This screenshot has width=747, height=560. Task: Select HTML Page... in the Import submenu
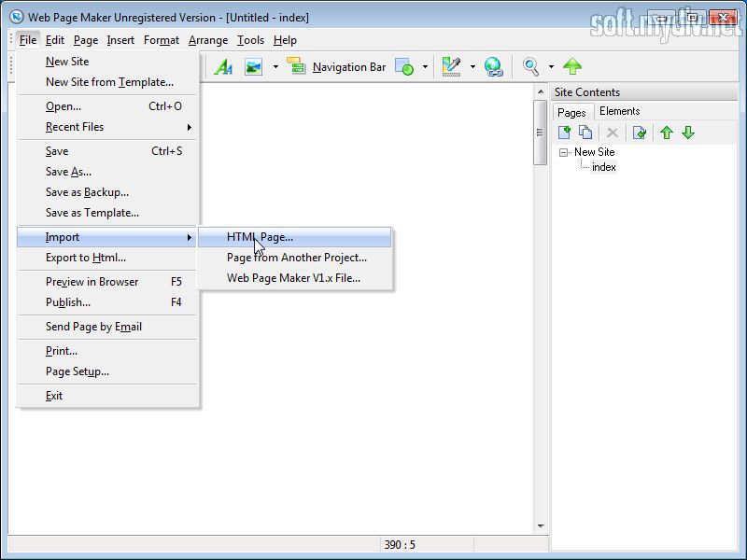coord(295,237)
